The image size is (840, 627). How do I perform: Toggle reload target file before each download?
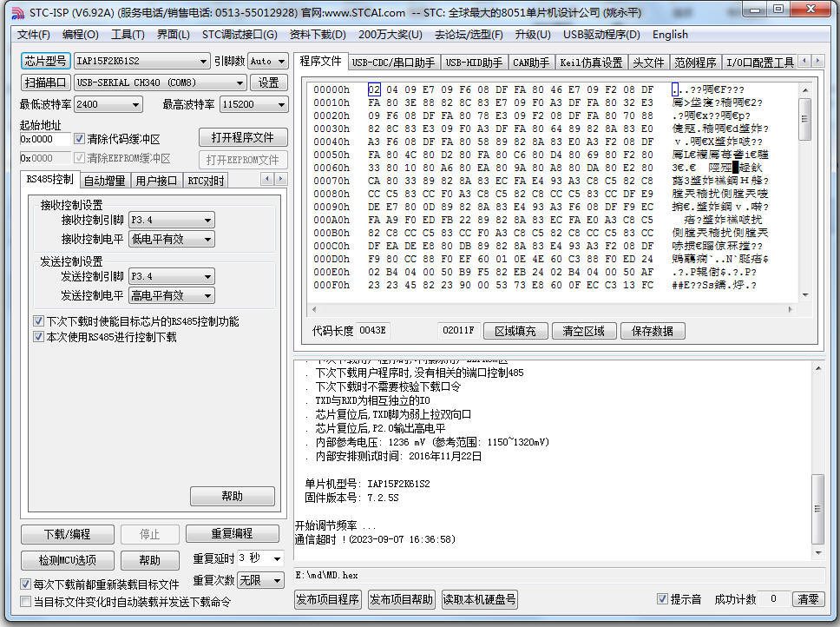point(25,584)
